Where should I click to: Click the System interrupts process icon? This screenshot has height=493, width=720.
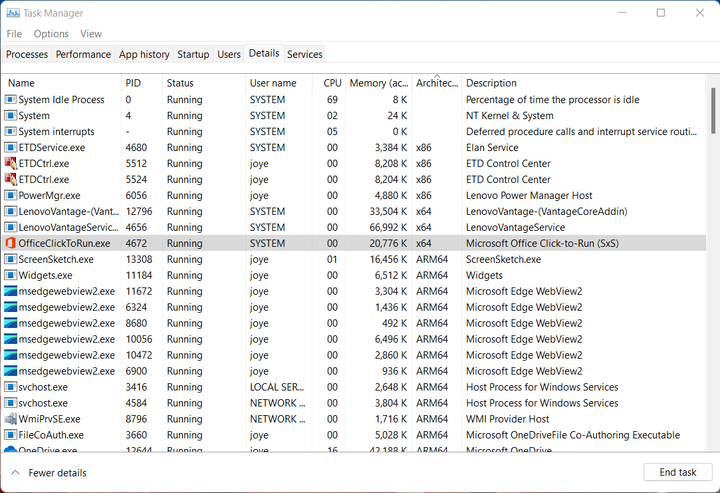click(10, 132)
